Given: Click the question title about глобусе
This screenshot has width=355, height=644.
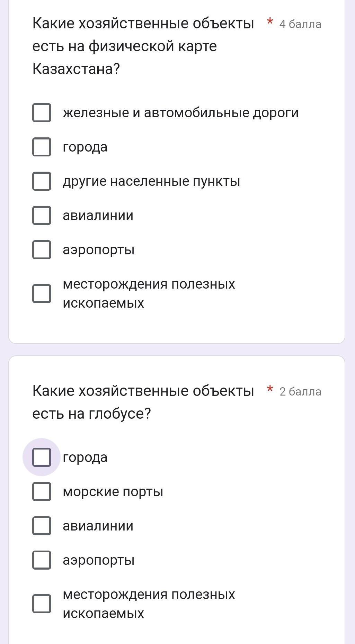Looking at the screenshot, I should point(143,402).
